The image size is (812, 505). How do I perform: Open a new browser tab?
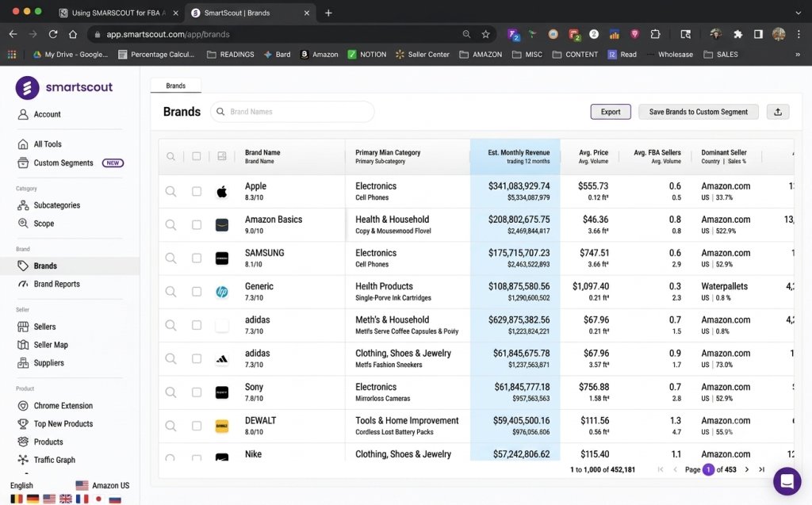[328, 13]
